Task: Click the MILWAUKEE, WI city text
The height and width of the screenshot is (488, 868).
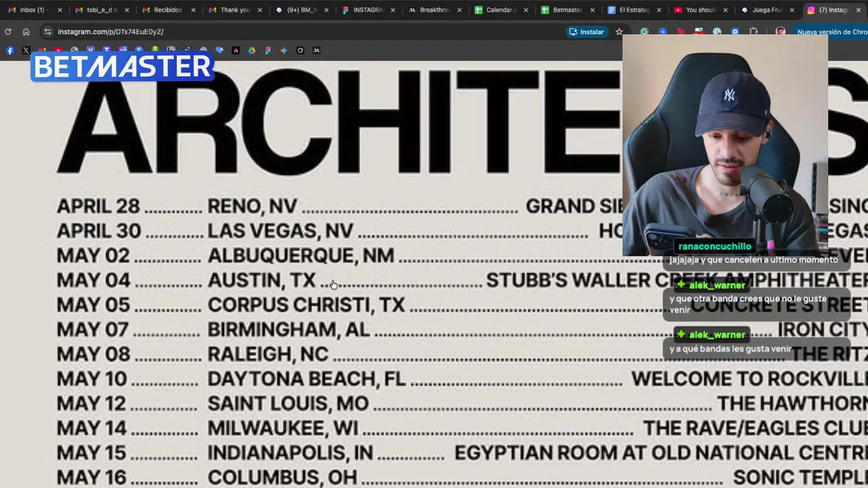Action: [x=283, y=428]
